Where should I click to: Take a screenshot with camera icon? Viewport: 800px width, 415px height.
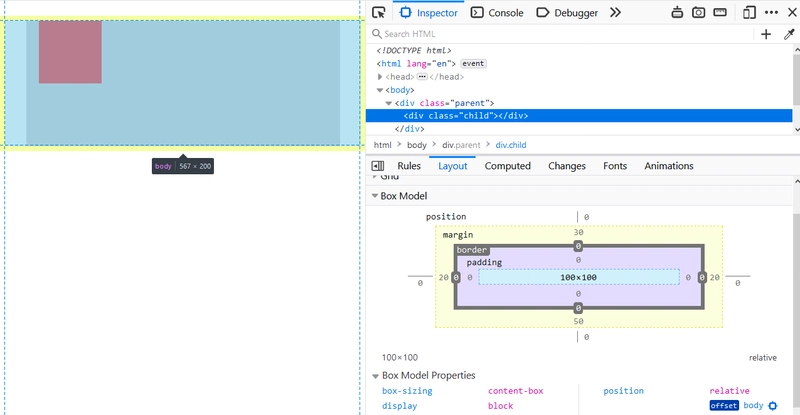699,13
